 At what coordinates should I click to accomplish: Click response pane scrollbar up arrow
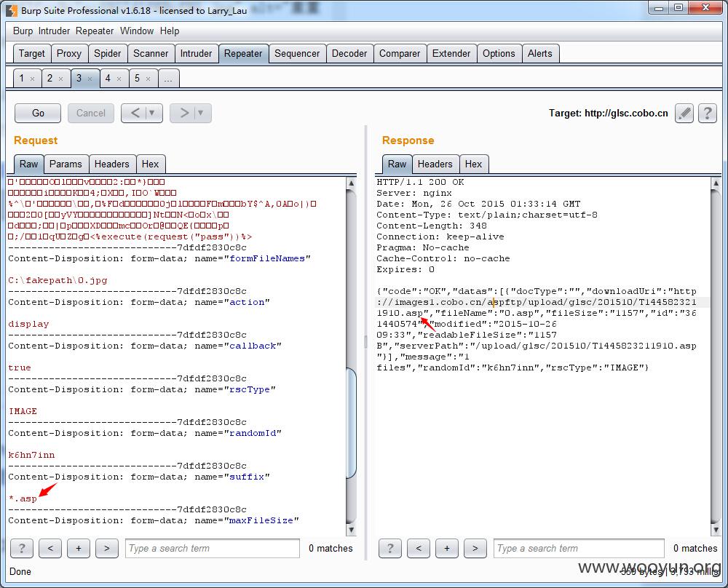[x=716, y=183]
